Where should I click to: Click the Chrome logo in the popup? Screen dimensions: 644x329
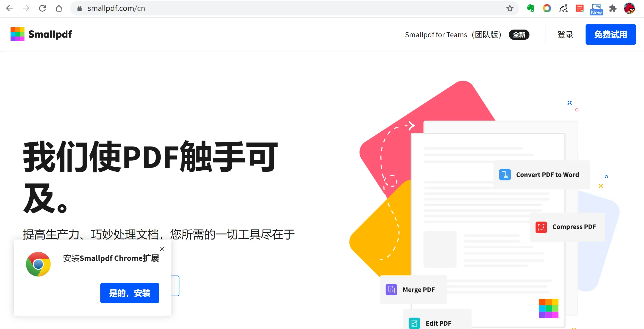point(38,264)
